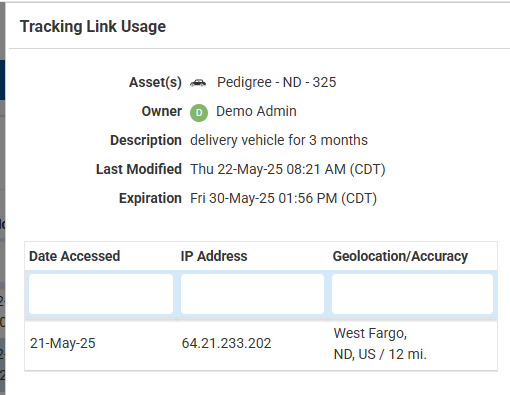Click the Expiration Fri 30-May-25 value

[x=283, y=198]
